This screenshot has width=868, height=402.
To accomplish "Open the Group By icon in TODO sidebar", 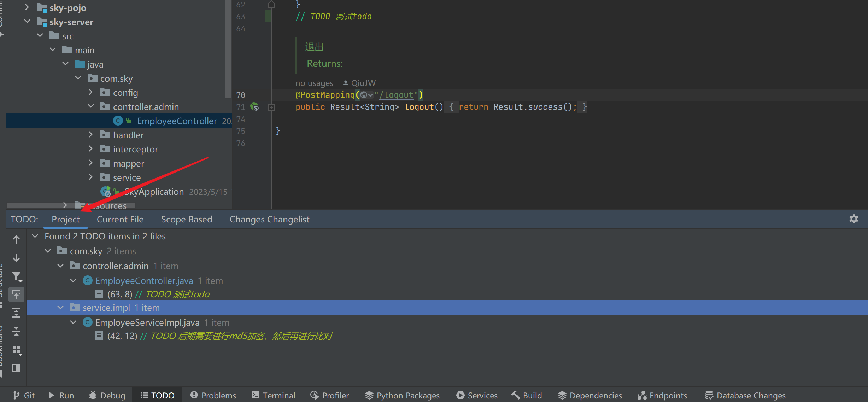I will (x=16, y=350).
